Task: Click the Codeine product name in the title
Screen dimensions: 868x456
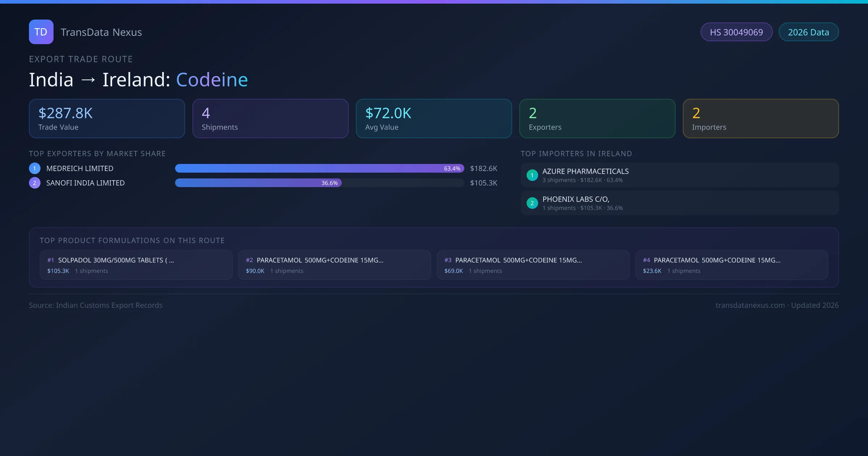Action: (212, 80)
